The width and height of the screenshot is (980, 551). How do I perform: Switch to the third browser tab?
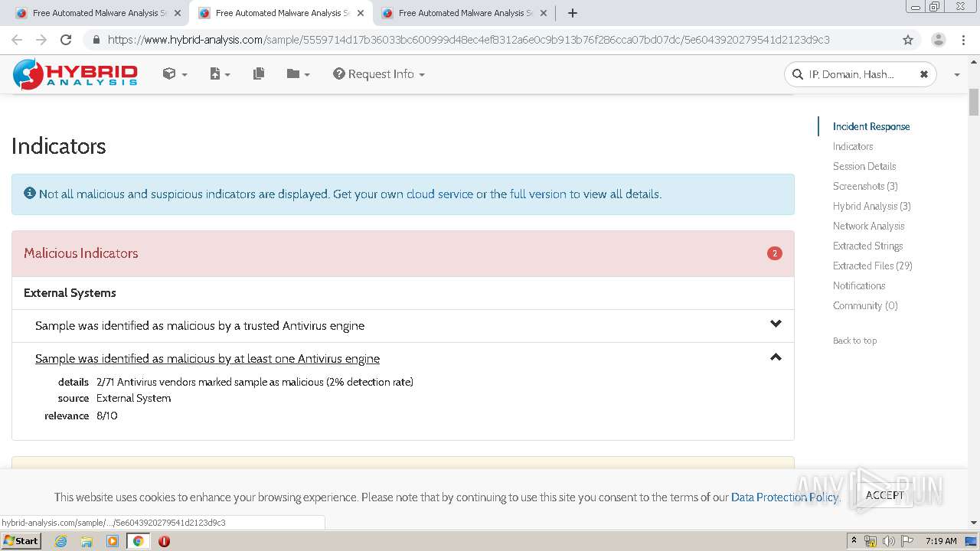(458, 13)
